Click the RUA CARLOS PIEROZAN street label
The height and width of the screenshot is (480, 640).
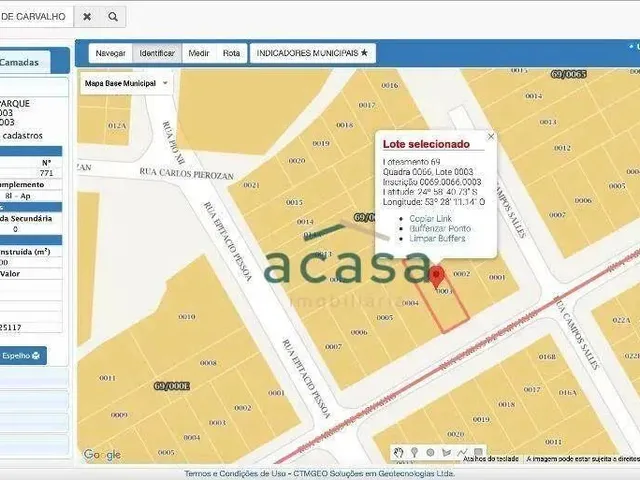tap(187, 173)
